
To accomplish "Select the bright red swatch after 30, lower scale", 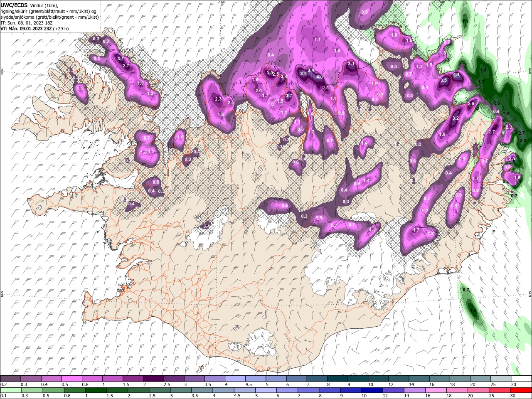I will point(520,390).
